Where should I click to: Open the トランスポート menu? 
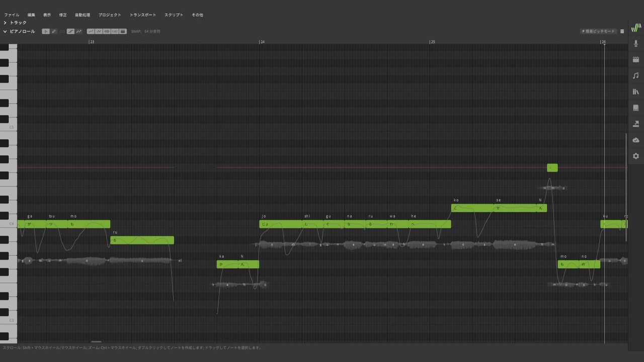point(143,15)
